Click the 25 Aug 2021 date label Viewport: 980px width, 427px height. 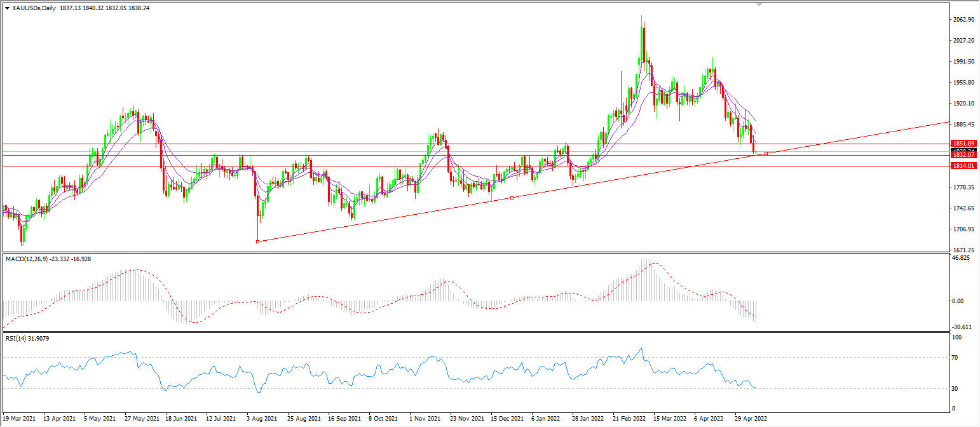pos(304,419)
